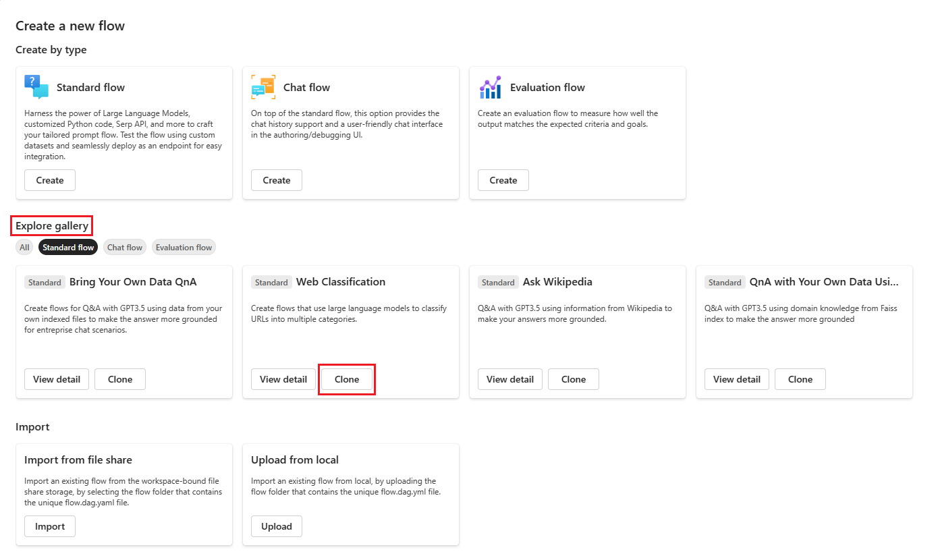View detail of QnA with Your Own Data flow
The width and height of the screenshot is (938, 560).
click(737, 379)
